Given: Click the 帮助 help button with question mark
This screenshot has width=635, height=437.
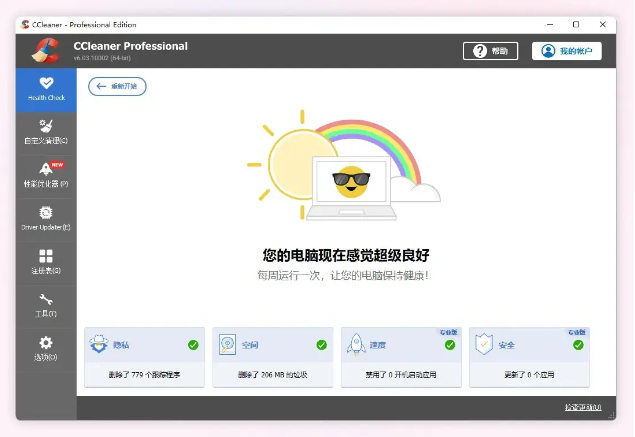Looking at the screenshot, I should (490, 51).
